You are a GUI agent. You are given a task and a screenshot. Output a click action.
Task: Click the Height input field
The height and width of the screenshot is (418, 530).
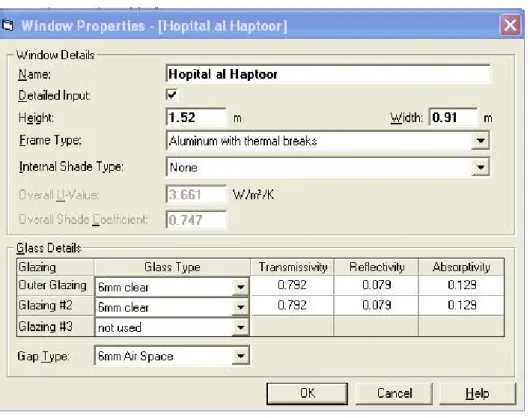[x=196, y=117]
